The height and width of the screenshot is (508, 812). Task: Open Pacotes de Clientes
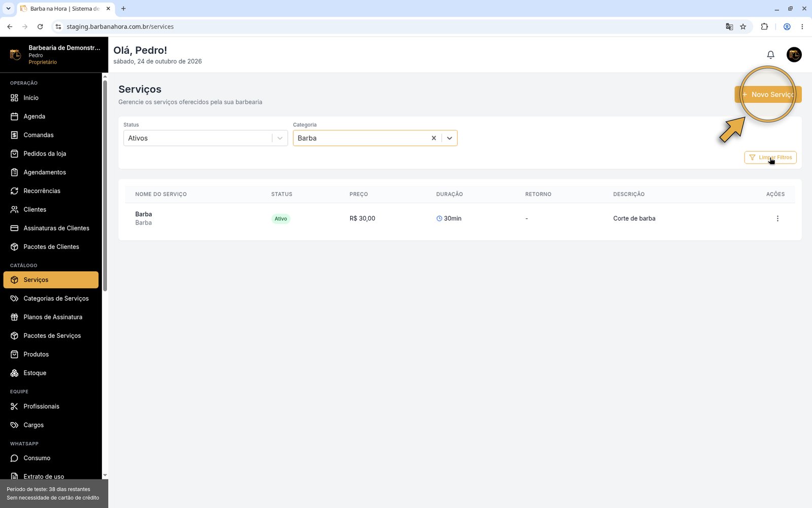tap(51, 247)
